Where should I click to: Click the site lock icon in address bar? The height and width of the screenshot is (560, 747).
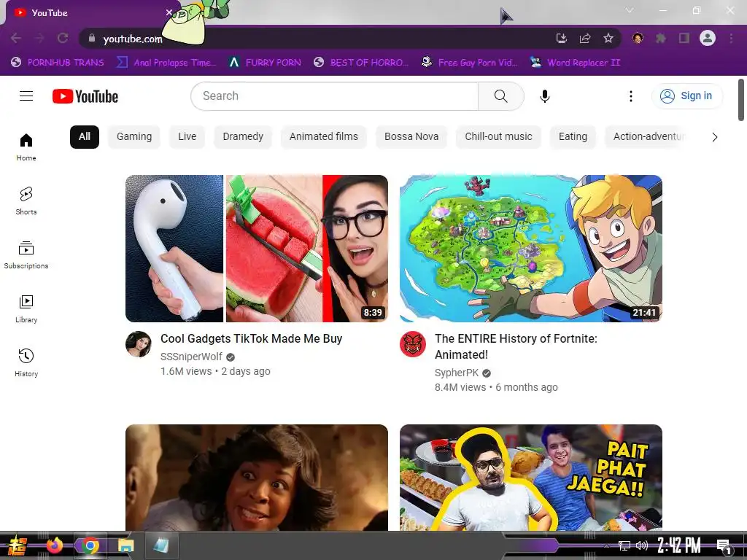[x=92, y=38]
